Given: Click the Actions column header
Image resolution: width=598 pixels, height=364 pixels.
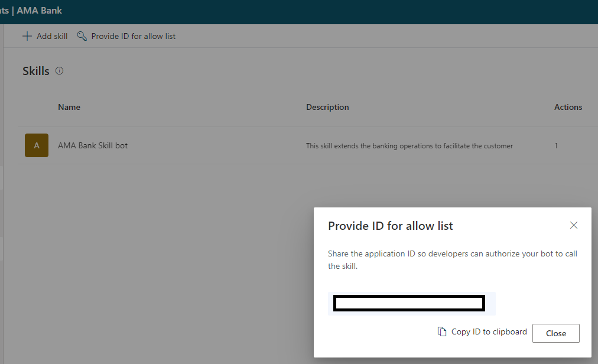Looking at the screenshot, I should coord(568,107).
